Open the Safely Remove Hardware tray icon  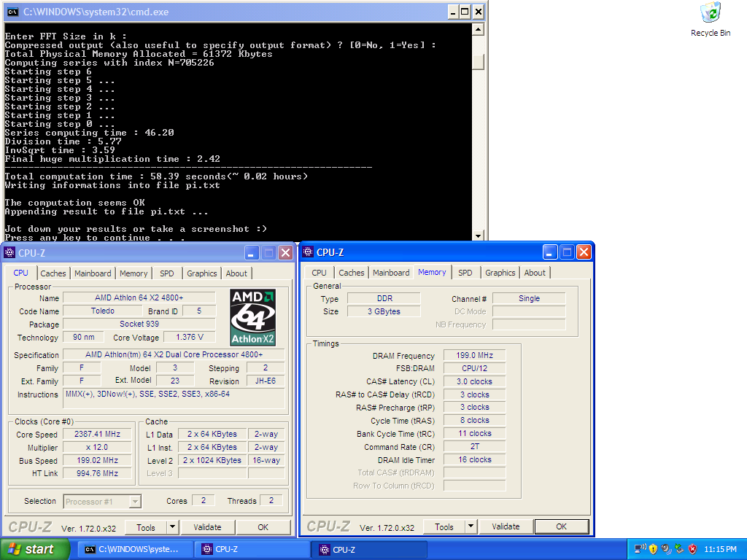coord(679,549)
